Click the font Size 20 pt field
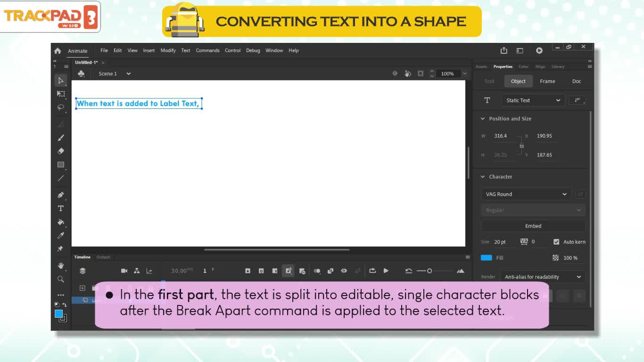Image resolution: width=644 pixels, height=362 pixels. pos(505,242)
